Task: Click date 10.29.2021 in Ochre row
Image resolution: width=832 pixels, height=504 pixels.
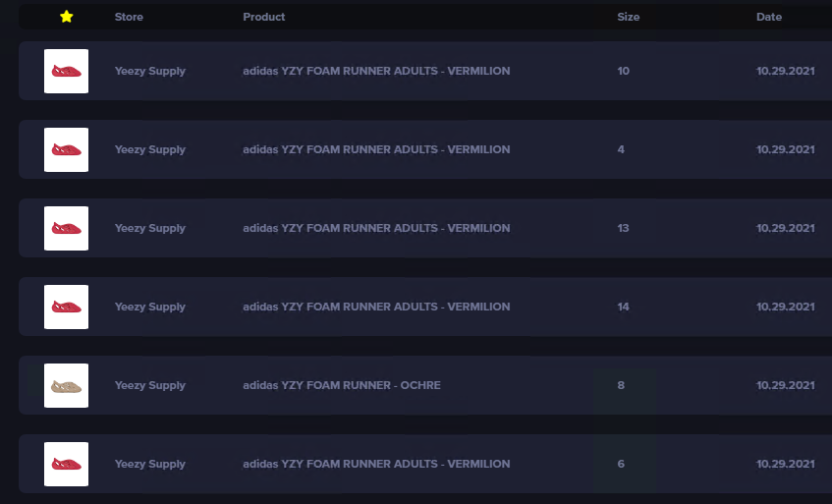Action: point(785,385)
